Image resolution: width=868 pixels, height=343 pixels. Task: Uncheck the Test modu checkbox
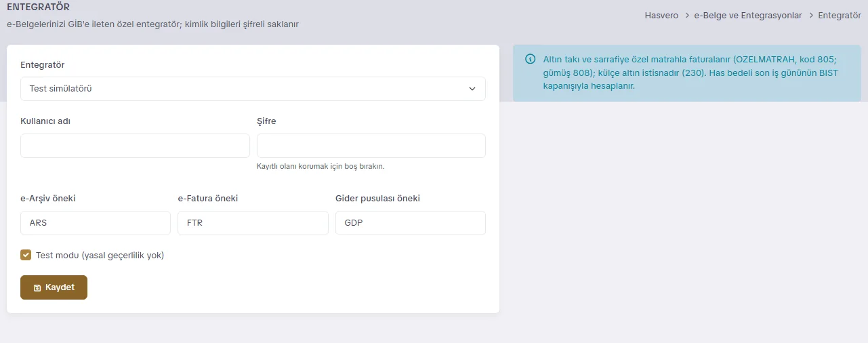[x=26, y=256]
